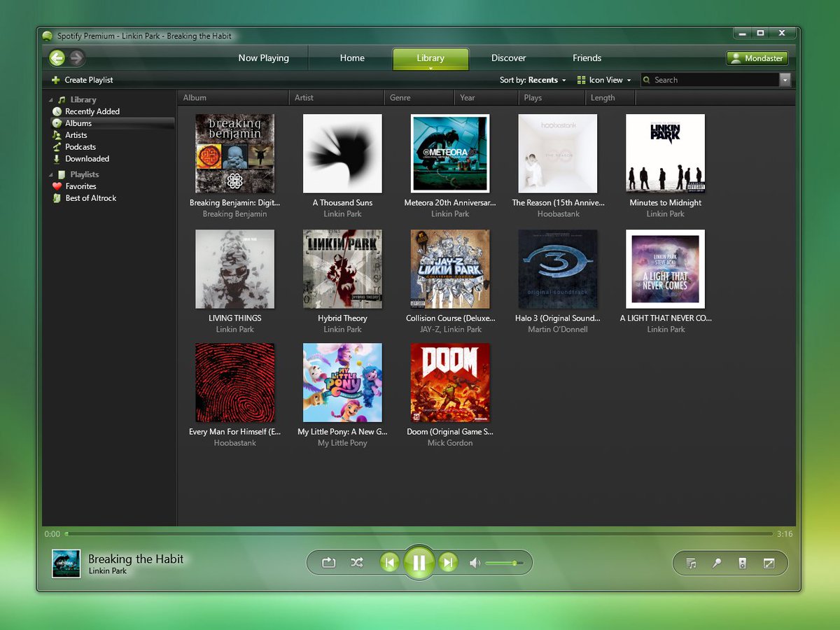This screenshot has width=840, height=630.
Task: Sort by the Length column header
Action: click(x=610, y=98)
